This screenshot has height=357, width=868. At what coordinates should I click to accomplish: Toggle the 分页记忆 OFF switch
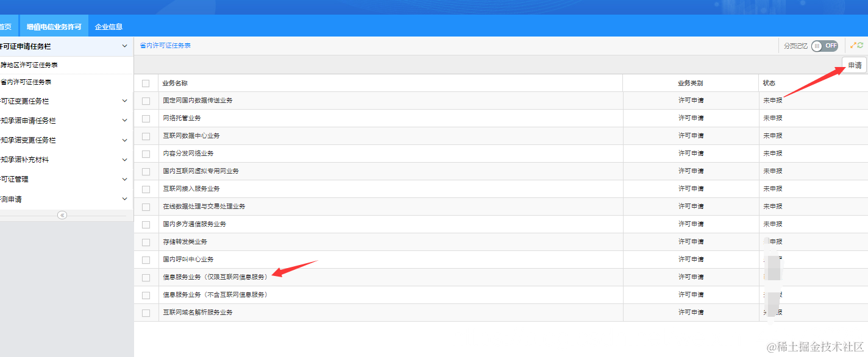click(x=825, y=46)
